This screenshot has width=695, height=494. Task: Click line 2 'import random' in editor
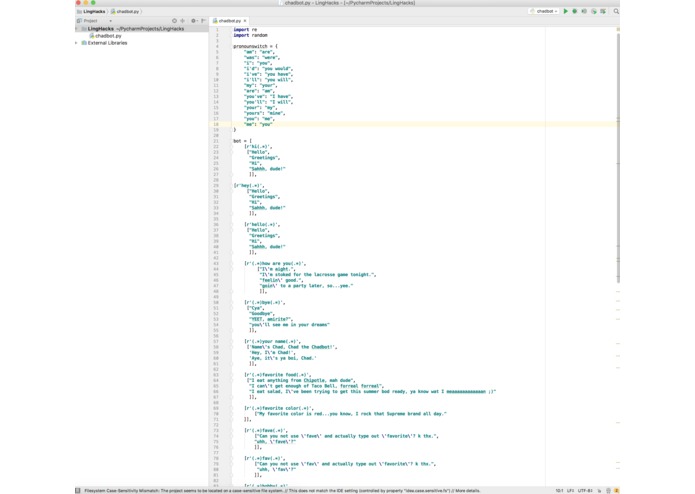[250, 35]
